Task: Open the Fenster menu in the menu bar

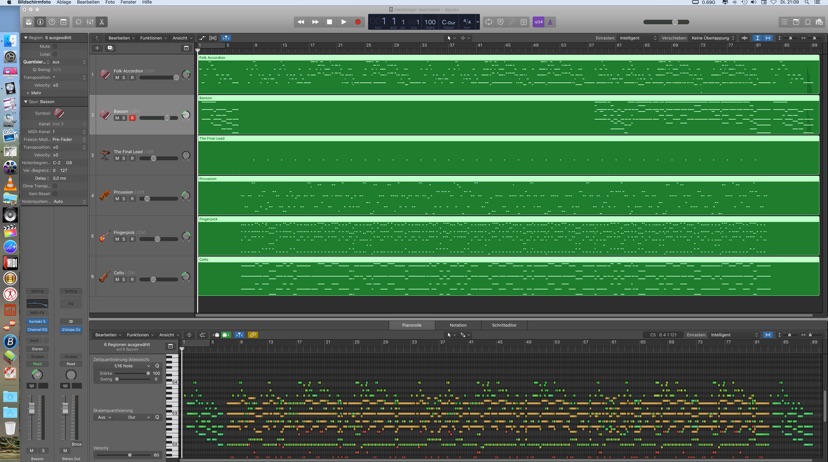Action: click(128, 2)
